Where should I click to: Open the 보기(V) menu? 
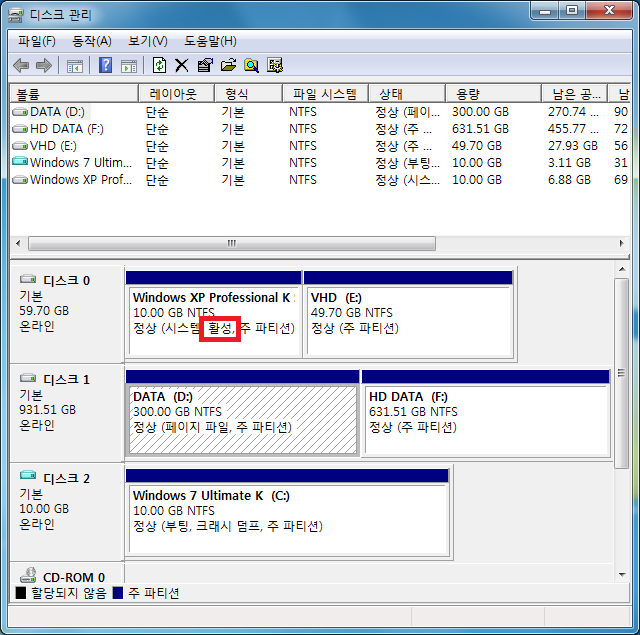coord(148,41)
